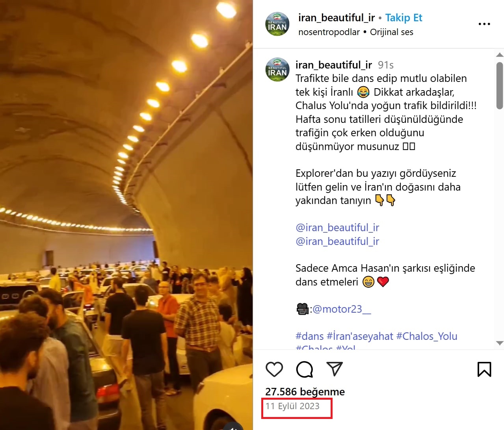Click the 11 Eylül 2023 post date
This screenshot has width=504, height=430.
[292, 406]
